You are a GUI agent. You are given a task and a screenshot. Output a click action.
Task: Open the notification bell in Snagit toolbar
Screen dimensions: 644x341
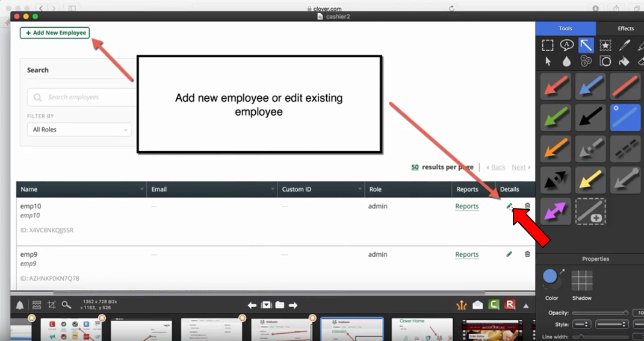20,305
